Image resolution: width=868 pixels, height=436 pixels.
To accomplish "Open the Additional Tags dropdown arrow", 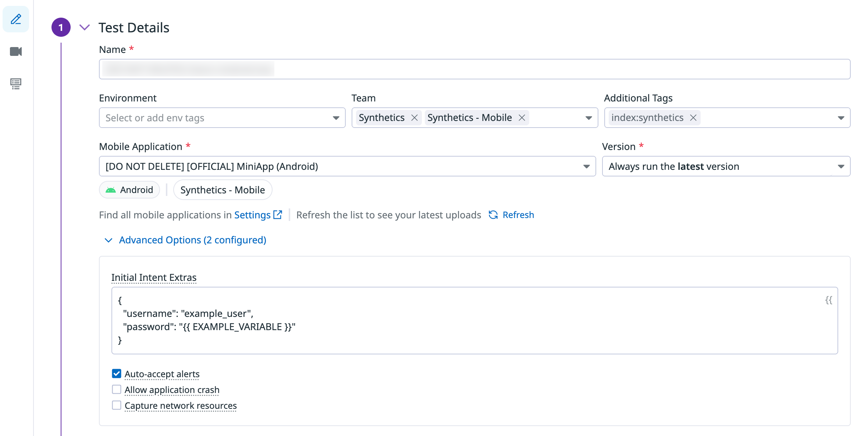I will point(841,118).
